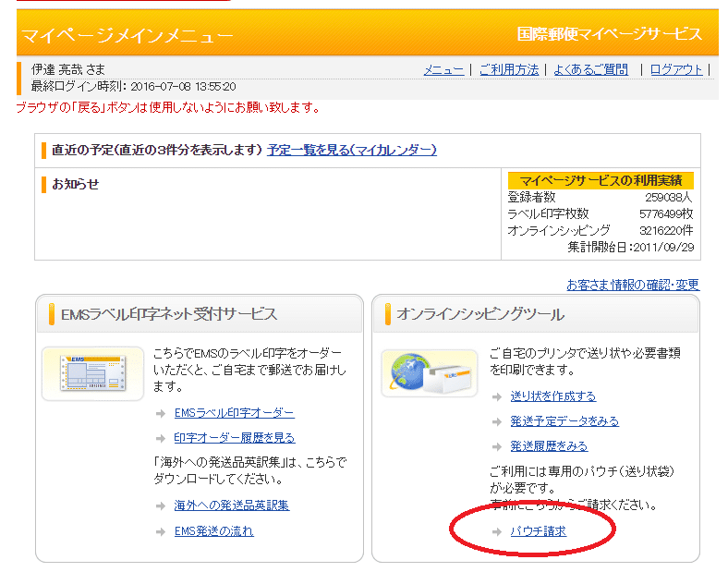The height and width of the screenshot is (572, 728).
Task: Click 送り状を作成する link
Action: (x=553, y=396)
